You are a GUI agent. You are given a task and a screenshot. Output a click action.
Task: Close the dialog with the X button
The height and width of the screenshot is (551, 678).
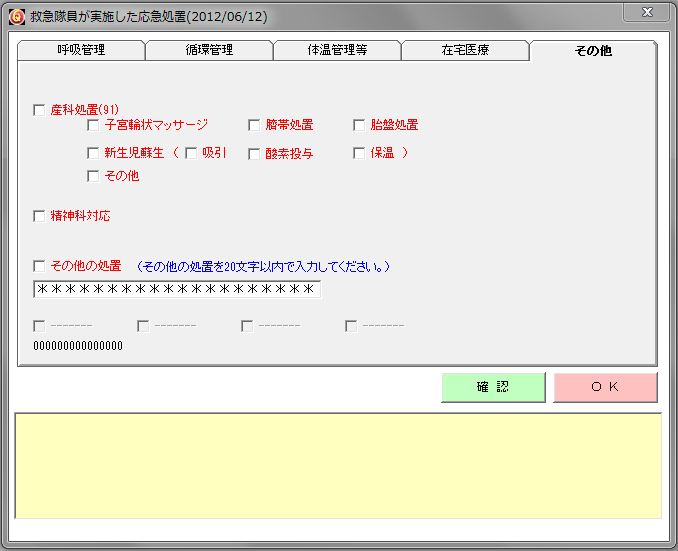coord(646,13)
